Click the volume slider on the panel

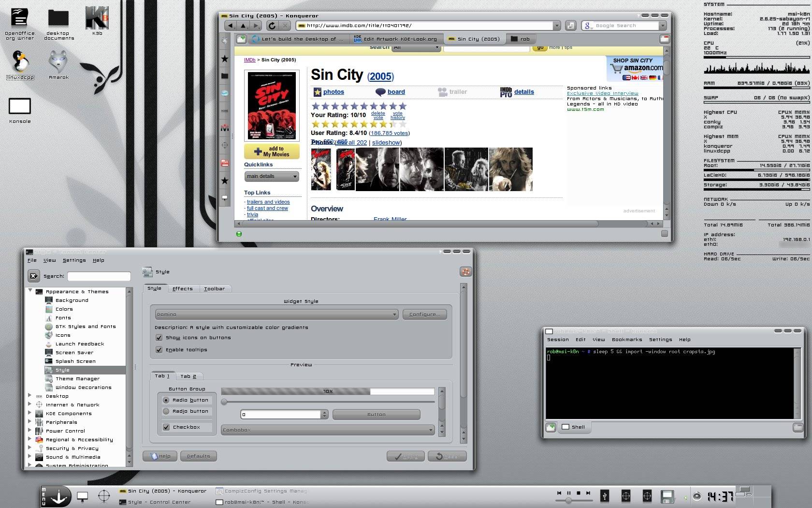pyautogui.click(x=573, y=501)
